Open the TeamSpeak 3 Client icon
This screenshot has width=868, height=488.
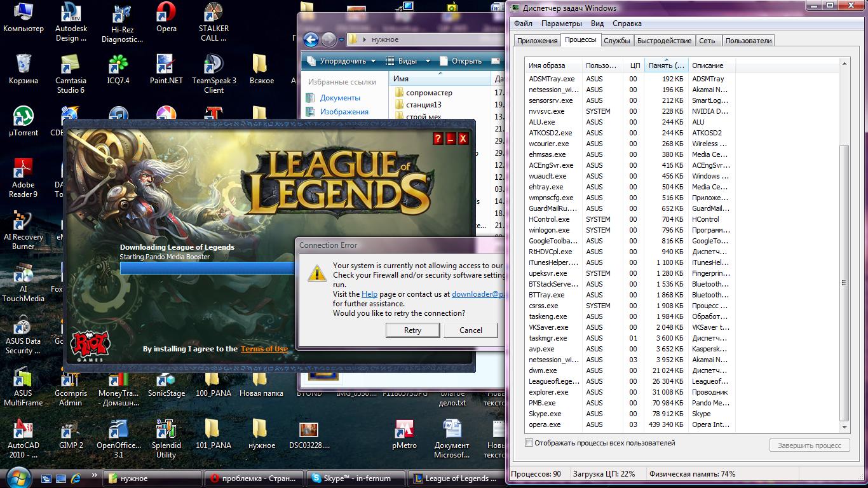[214, 65]
